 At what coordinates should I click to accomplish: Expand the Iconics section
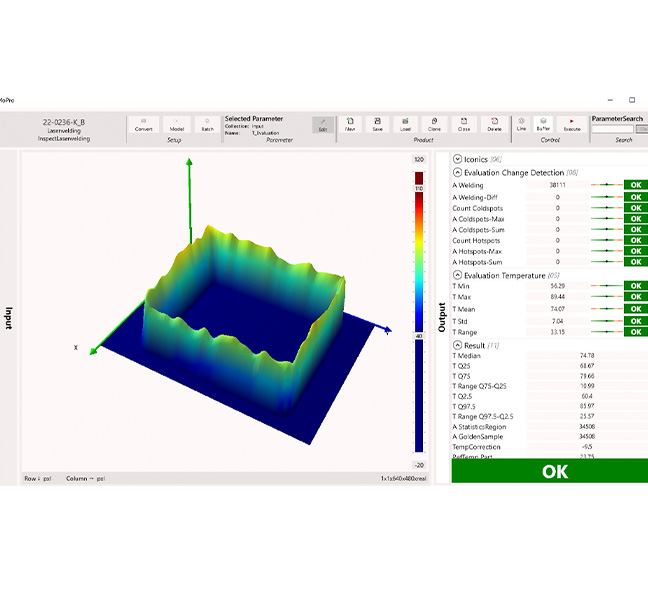click(457, 159)
